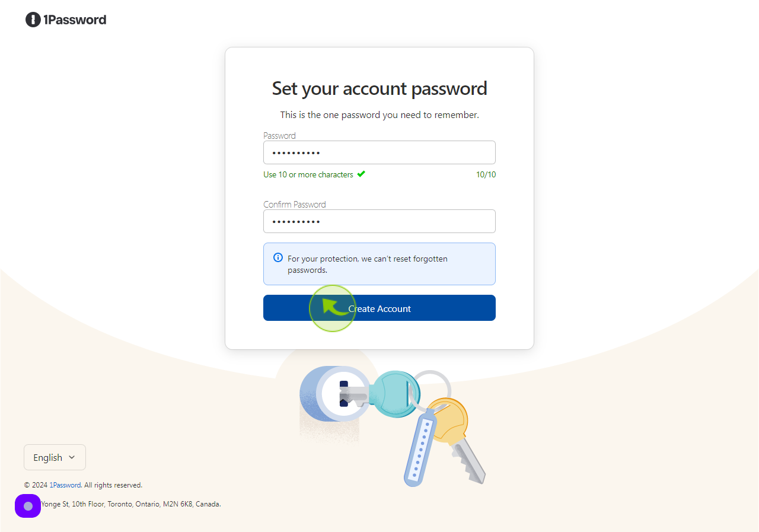Click the blue info circle icon
759x532 pixels.
coord(278,257)
